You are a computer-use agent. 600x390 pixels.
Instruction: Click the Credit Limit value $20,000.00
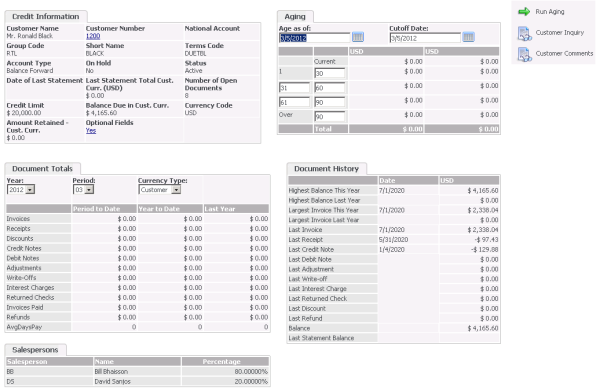click(x=24, y=113)
